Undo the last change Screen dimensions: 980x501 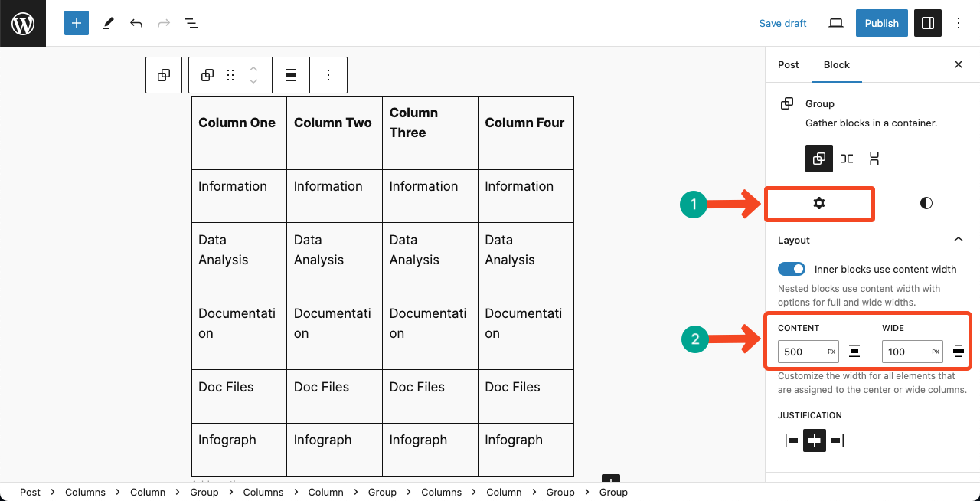coord(136,23)
